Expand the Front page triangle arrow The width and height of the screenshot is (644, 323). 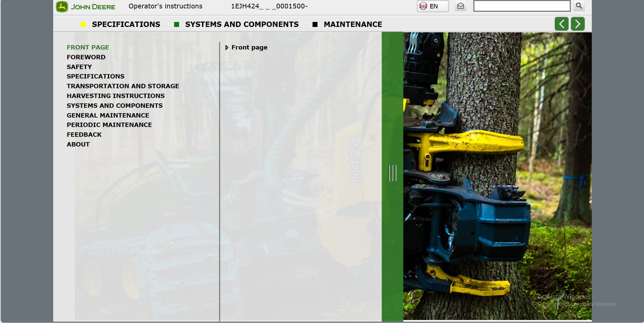[x=227, y=48]
